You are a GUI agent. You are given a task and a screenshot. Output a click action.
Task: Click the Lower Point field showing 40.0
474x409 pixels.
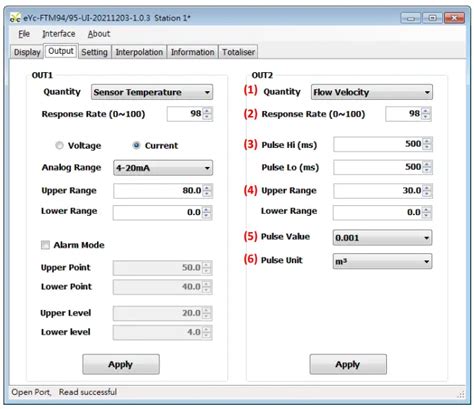162,287
